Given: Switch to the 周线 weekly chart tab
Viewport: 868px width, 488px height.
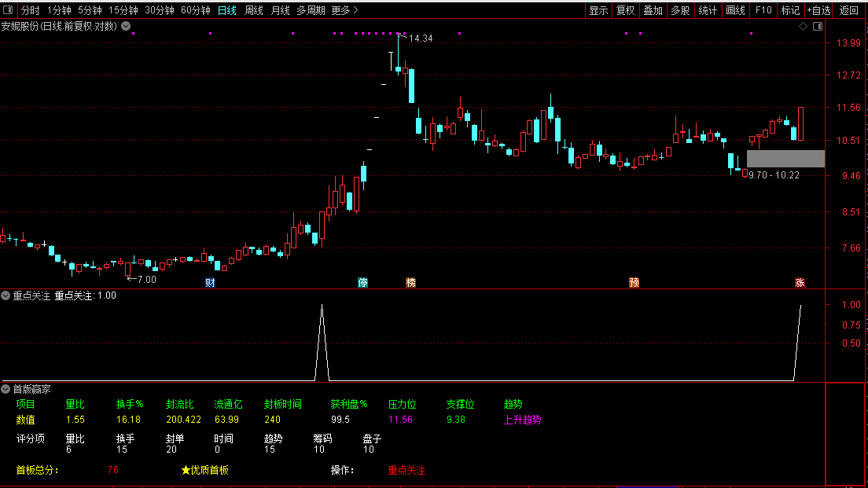Looking at the screenshot, I should pyautogui.click(x=253, y=10).
